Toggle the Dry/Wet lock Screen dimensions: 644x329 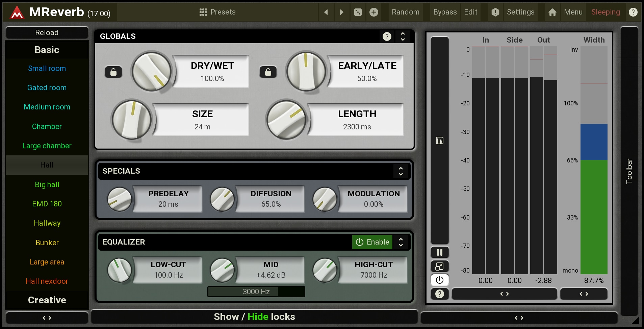[113, 72]
